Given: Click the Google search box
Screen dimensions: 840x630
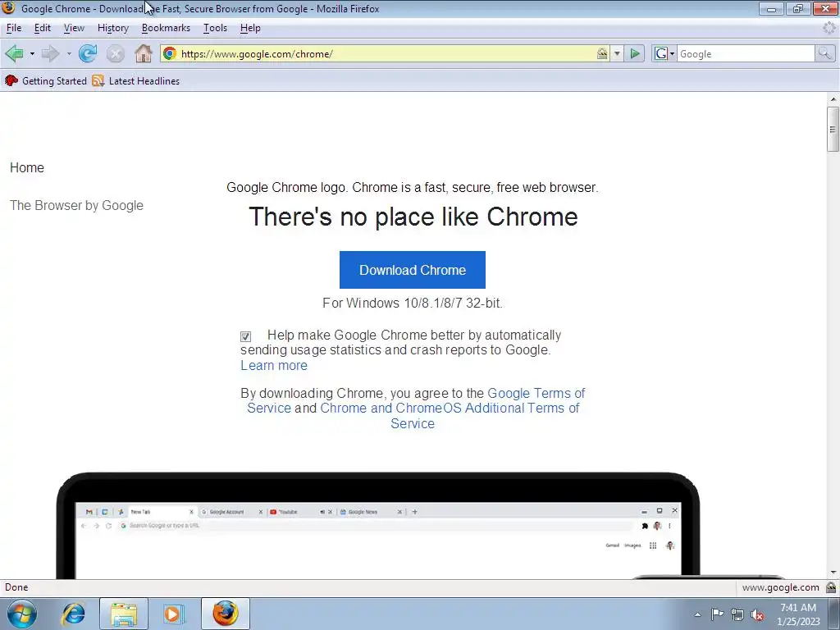Looking at the screenshot, I should [745, 53].
